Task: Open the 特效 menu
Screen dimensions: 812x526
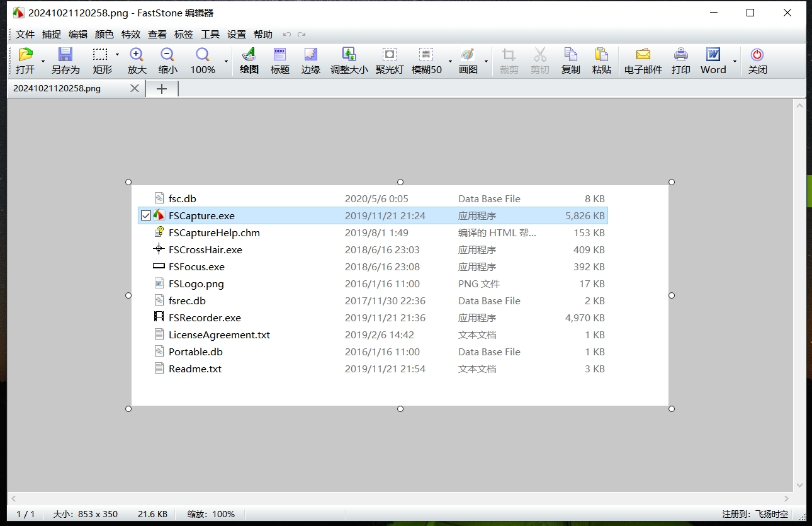Action: 131,35
